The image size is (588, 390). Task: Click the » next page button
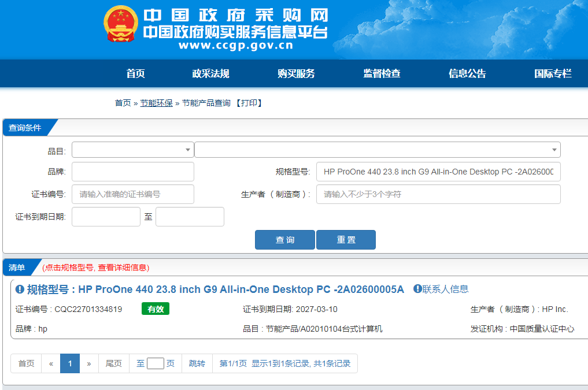89,363
